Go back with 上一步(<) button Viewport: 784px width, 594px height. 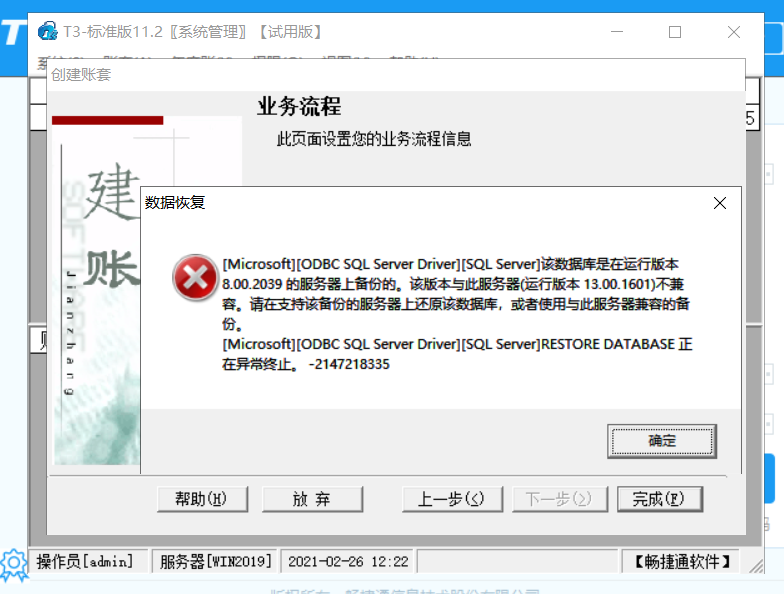pos(452,499)
